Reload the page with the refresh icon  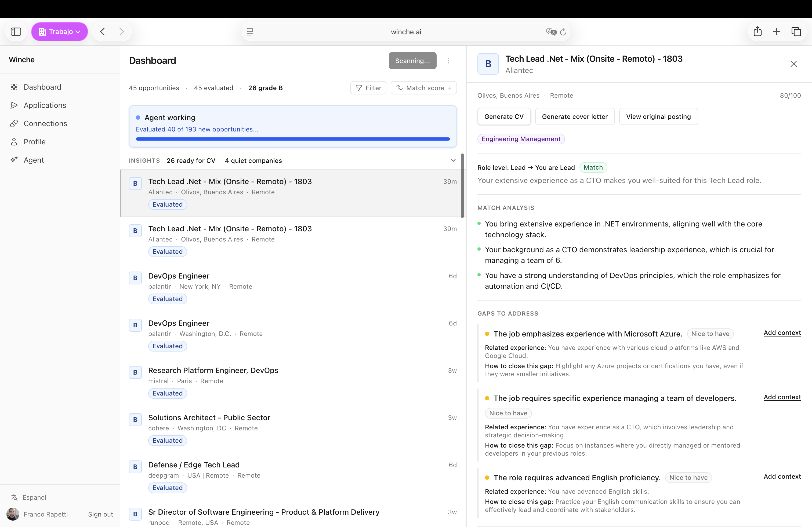[563, 32]
